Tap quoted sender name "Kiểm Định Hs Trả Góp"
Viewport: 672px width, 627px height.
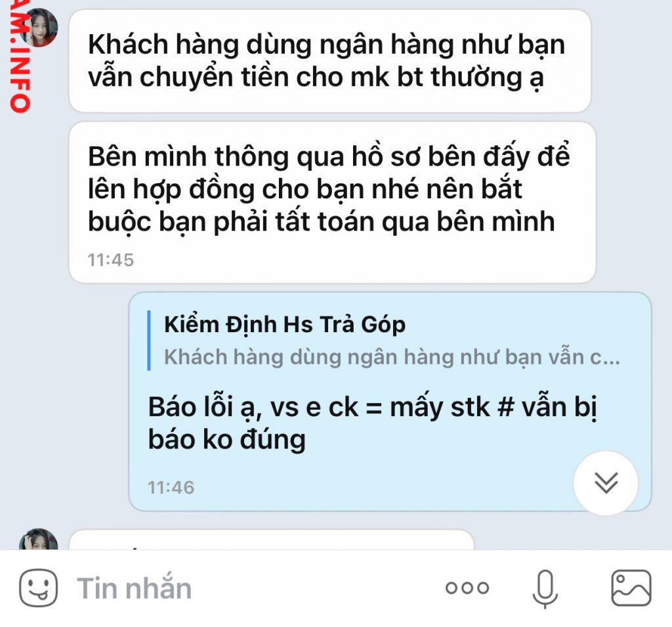285,324
